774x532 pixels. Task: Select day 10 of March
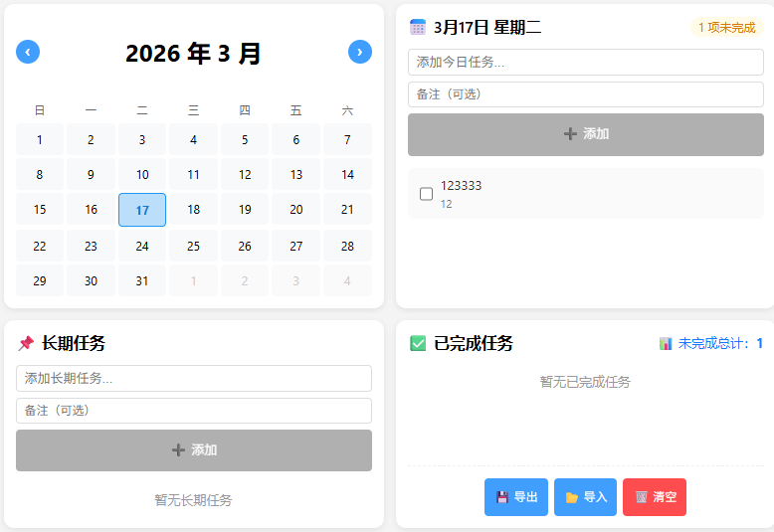pyautogui.click(x=142, y=175)
